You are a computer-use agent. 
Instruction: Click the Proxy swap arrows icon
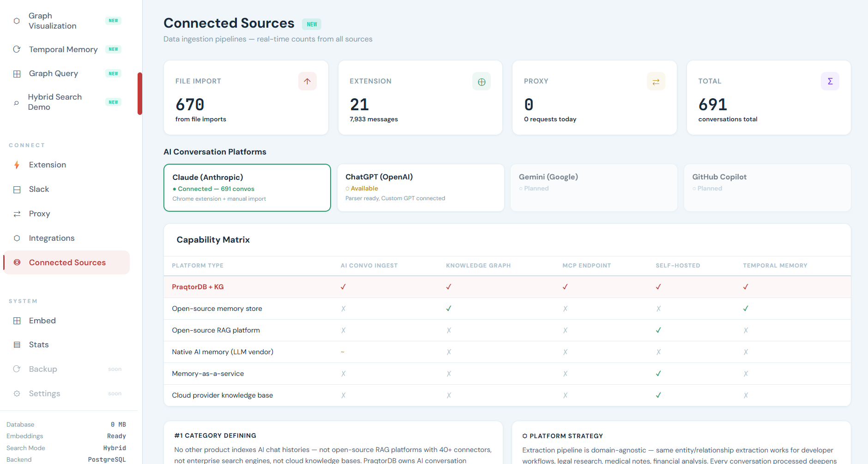click(656, 81)
